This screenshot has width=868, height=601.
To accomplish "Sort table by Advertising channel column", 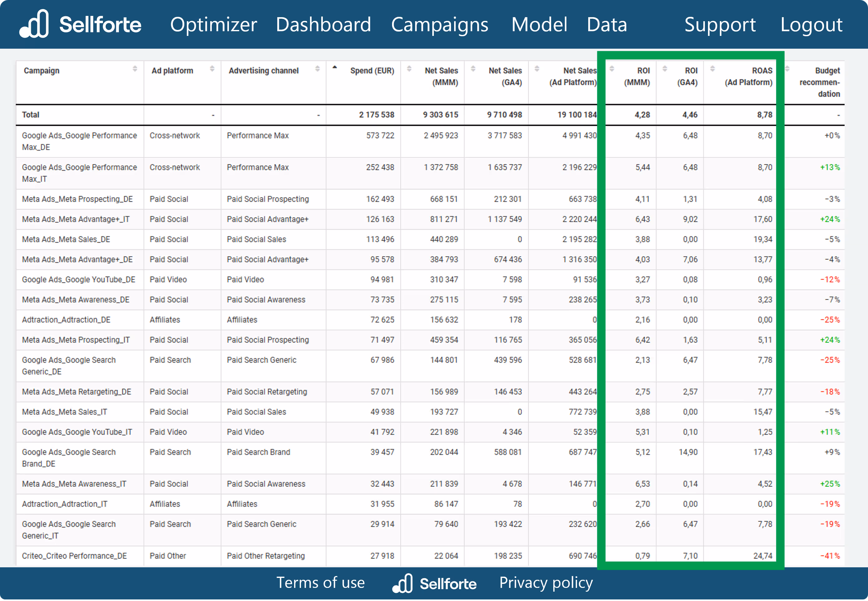I will pyautogui.click(x=317, y=69).
